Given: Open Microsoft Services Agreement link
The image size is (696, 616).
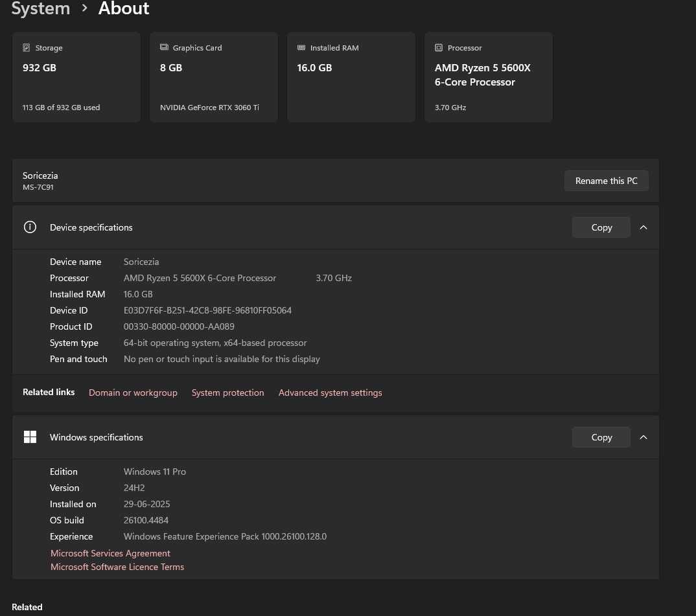Looking at the screenshot, I should 110,553.
